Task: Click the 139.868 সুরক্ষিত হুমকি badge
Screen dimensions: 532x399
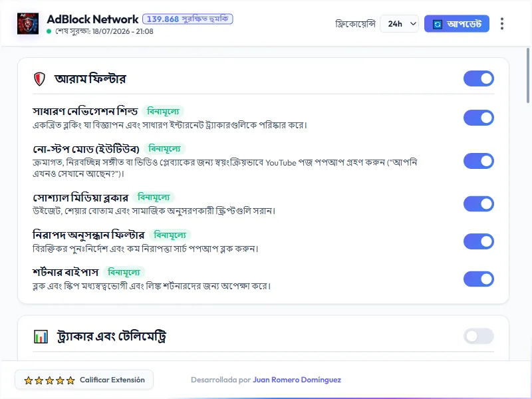Action: point(188,19)
